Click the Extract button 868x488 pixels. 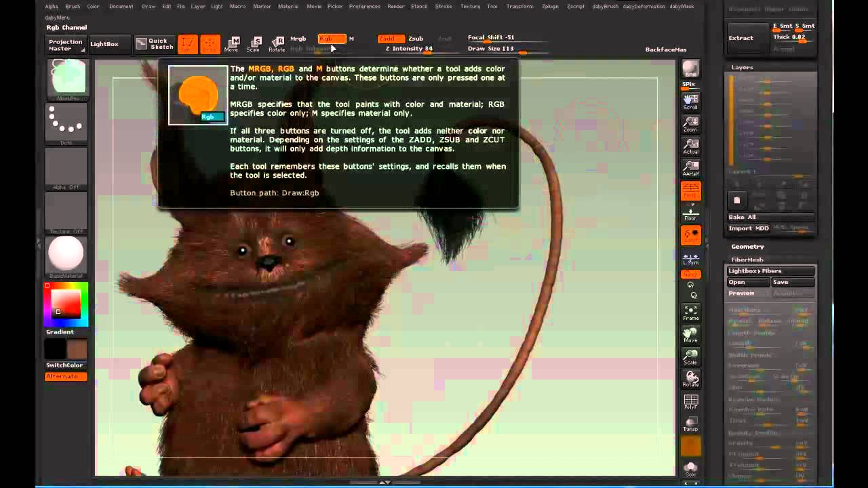747,38
